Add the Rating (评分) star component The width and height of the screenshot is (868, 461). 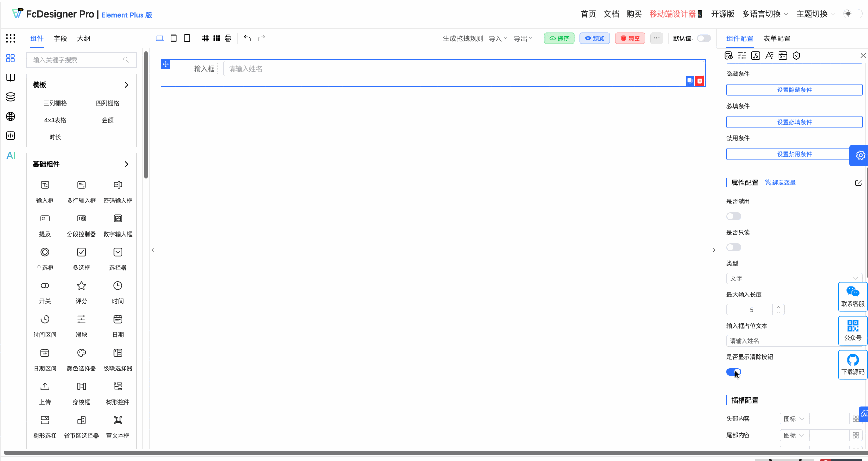click(81, 291)
